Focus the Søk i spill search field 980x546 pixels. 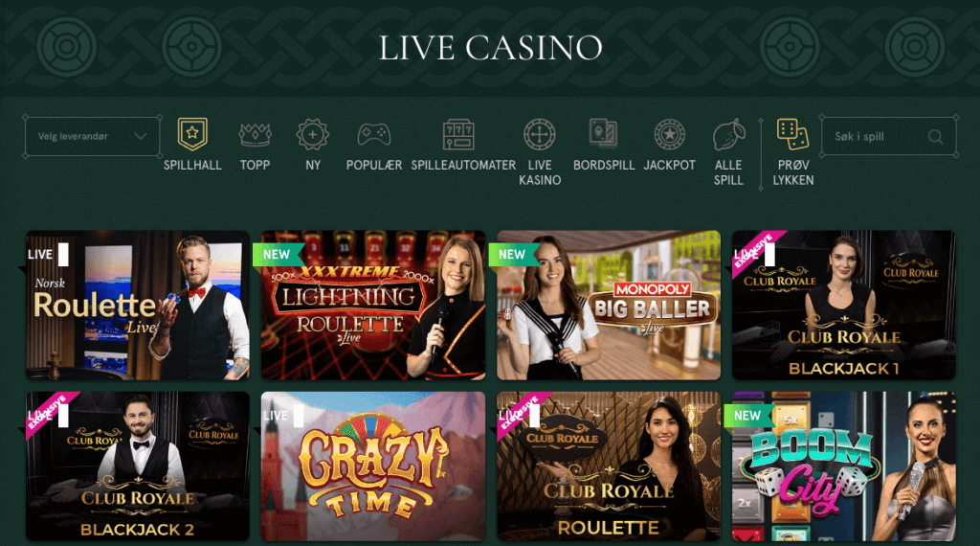click(x=888, y=136)
